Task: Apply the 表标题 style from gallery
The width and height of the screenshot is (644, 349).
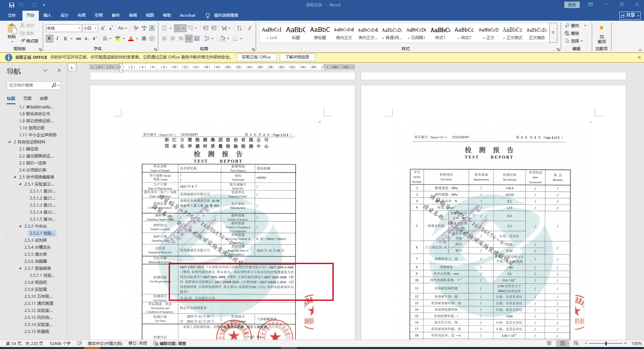Action: pyautogui.click(x=320, y=33)
